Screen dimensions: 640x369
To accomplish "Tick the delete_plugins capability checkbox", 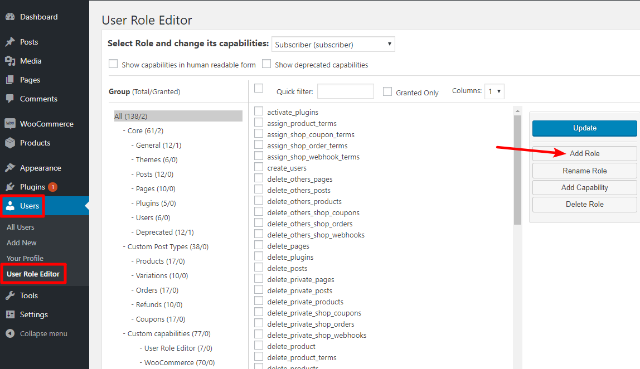I will [x=258, y=256].
